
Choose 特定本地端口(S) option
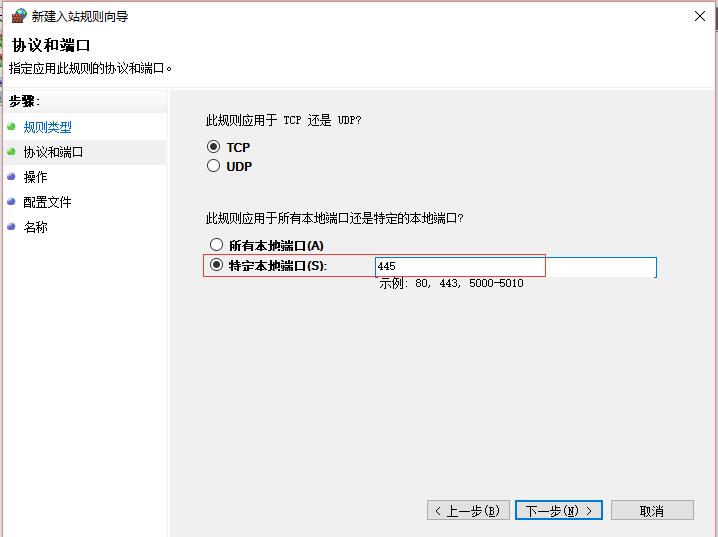[216, 265]
